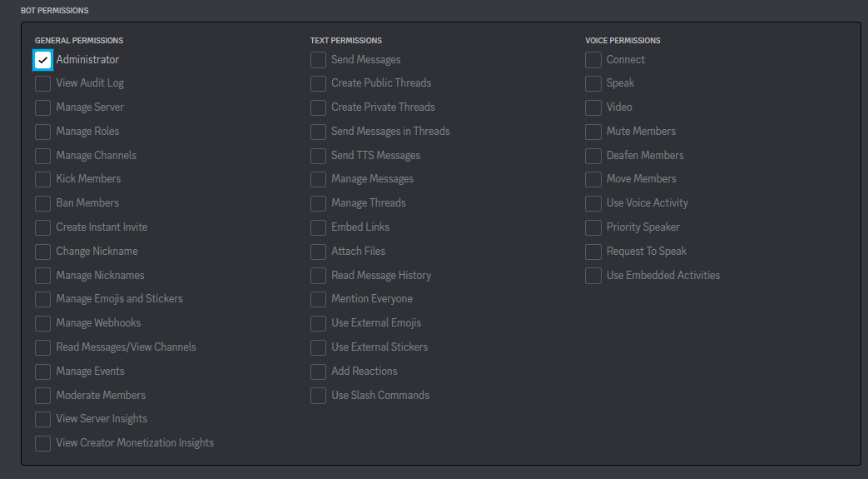Toggle Priority Speaker permission
The width and height of the screenshot is (868, 479).
point(593,227)
